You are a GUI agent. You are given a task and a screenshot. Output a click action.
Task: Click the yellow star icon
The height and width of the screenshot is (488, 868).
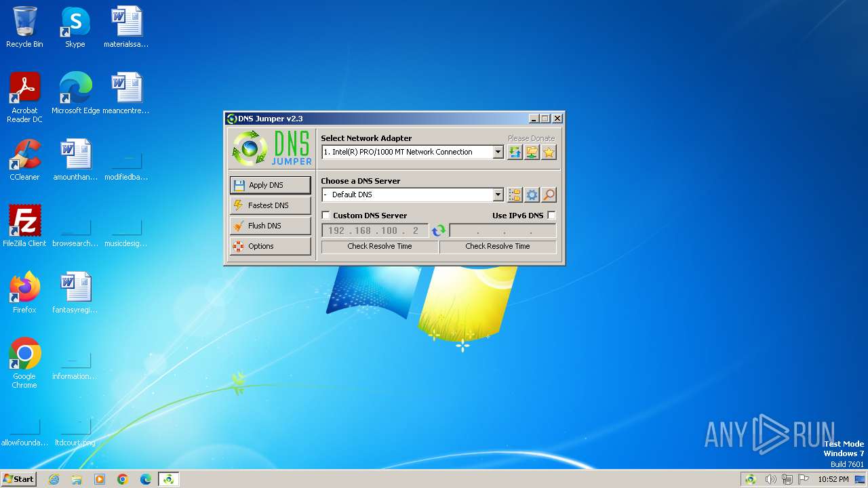(x=549, y=152)
